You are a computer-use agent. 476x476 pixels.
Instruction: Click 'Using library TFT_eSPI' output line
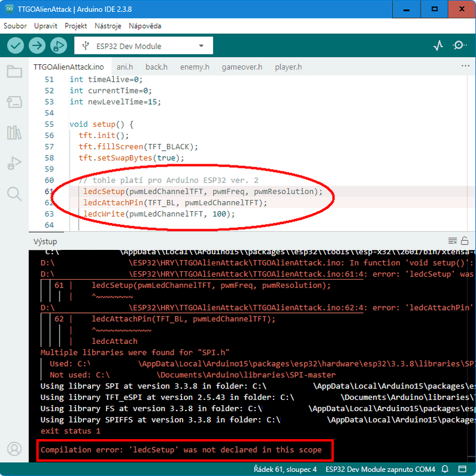tap(257, 397)
